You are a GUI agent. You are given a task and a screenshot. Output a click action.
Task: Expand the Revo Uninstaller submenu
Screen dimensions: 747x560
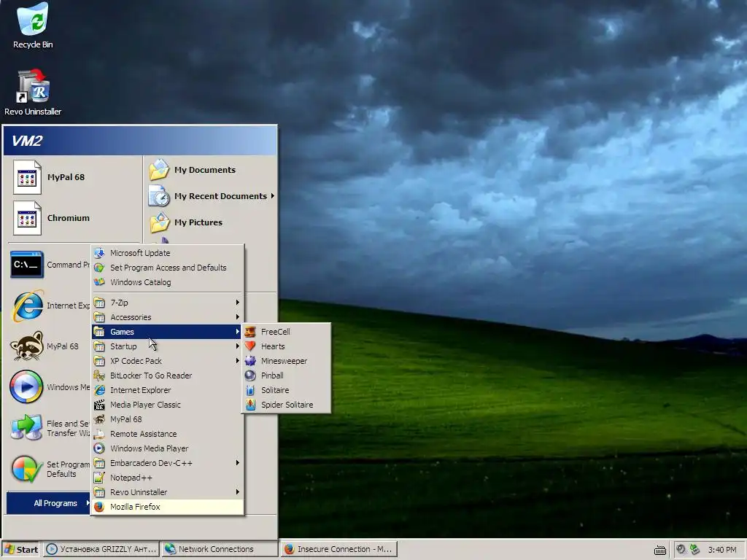168,492
